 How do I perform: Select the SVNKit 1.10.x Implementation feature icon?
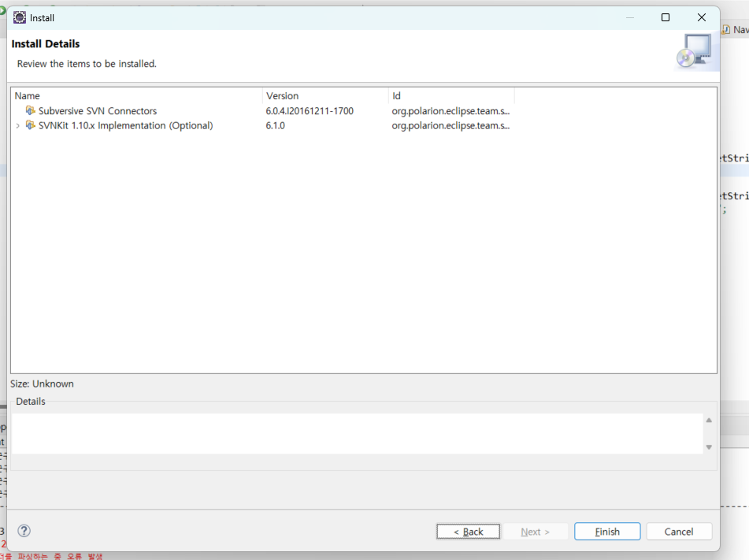click(31, 125)
